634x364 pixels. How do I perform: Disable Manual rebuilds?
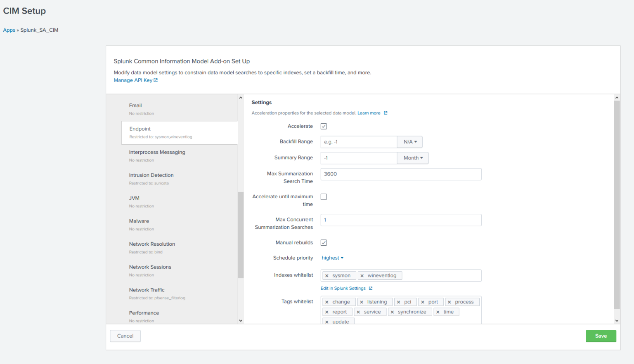coord(324,242)
